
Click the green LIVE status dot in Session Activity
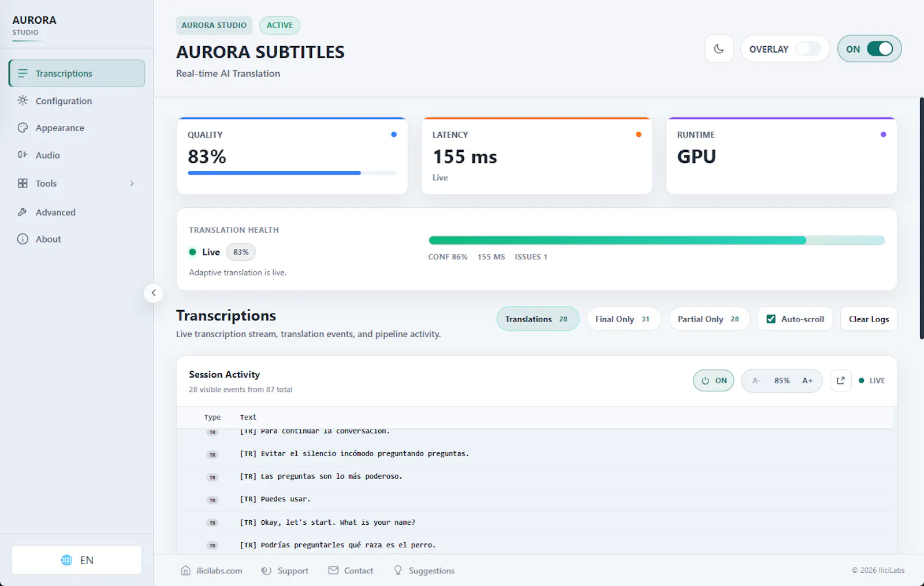click(x=862, y=380)
